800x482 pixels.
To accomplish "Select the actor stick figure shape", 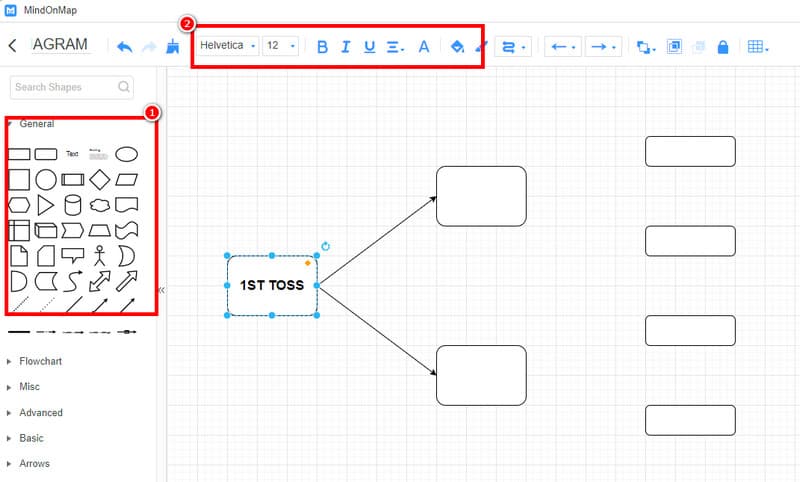I will point(99,256).
